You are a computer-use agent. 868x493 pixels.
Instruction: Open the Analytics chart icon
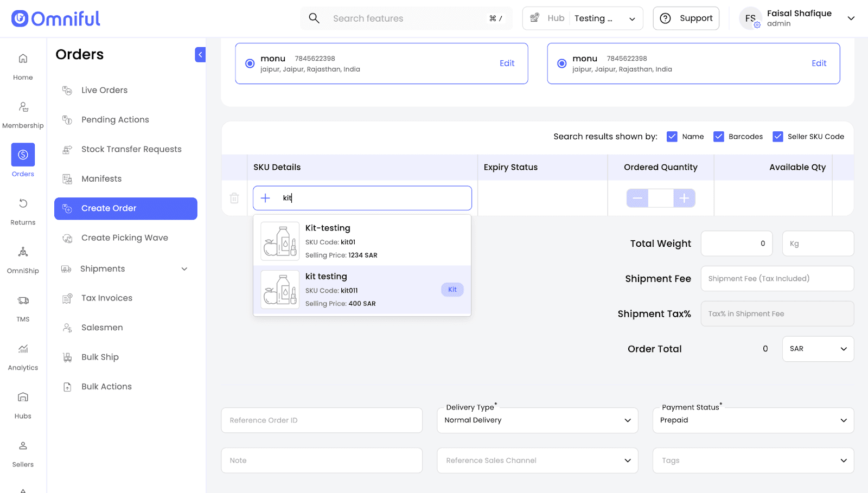point(23,349)
